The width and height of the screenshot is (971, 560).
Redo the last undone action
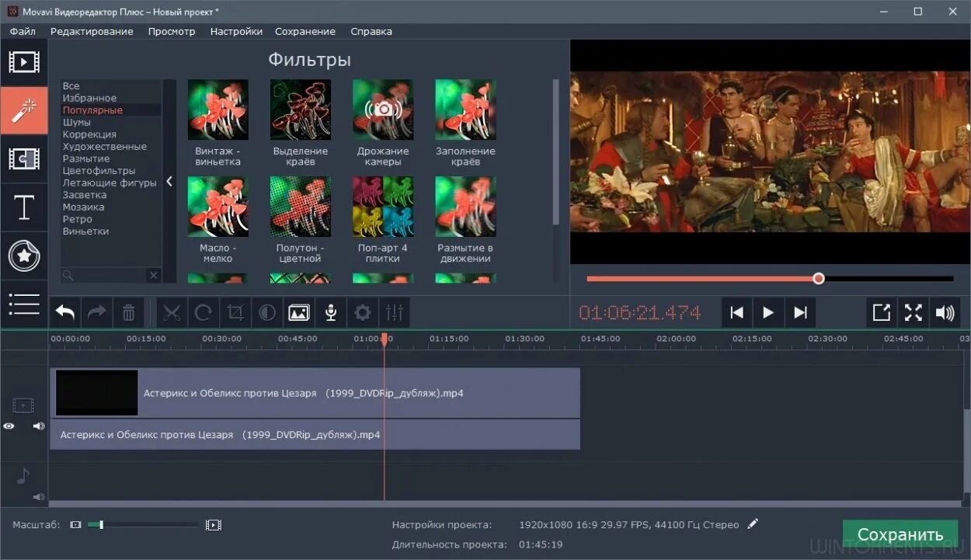pos(97,313)
